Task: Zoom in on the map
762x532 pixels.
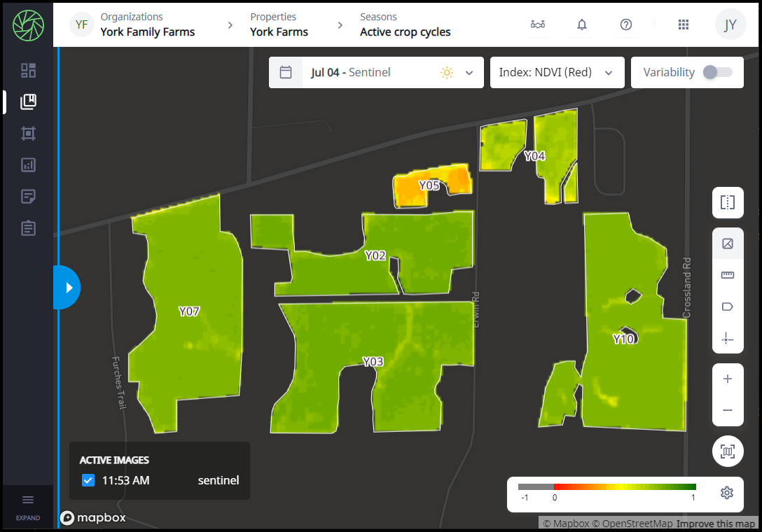Action: point(728,379)
